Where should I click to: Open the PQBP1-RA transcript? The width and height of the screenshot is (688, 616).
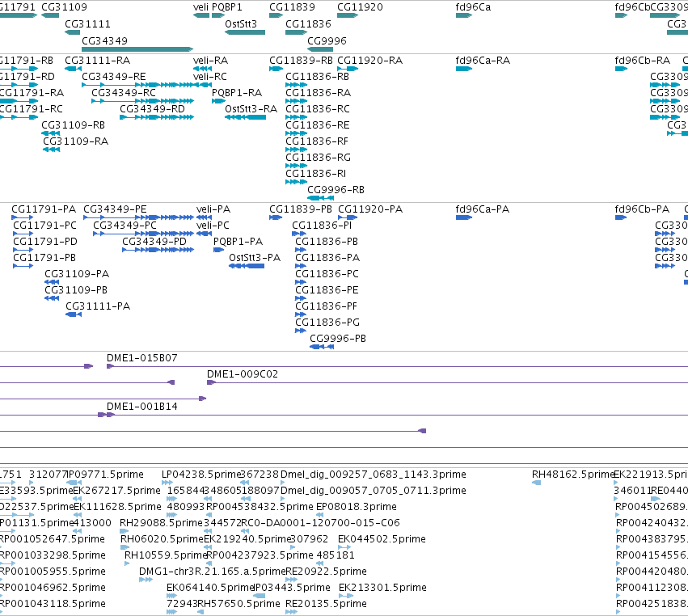tap(237, 93)
